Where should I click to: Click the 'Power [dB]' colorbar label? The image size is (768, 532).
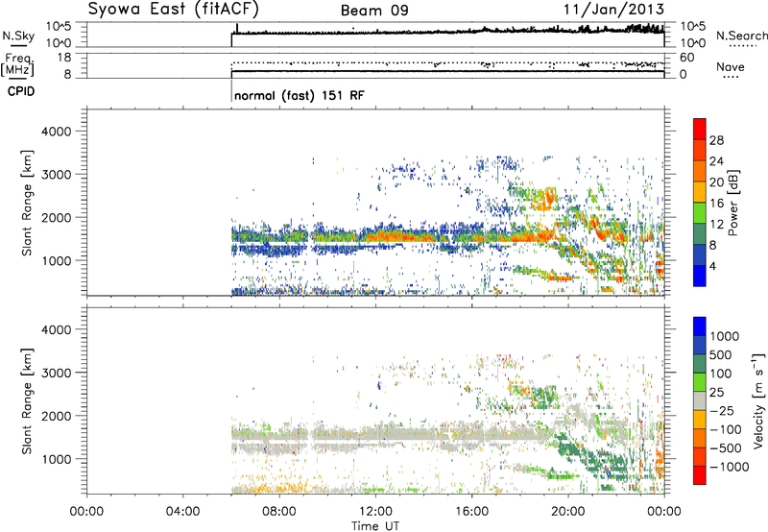pyautogui.click(x=732, y=203)
